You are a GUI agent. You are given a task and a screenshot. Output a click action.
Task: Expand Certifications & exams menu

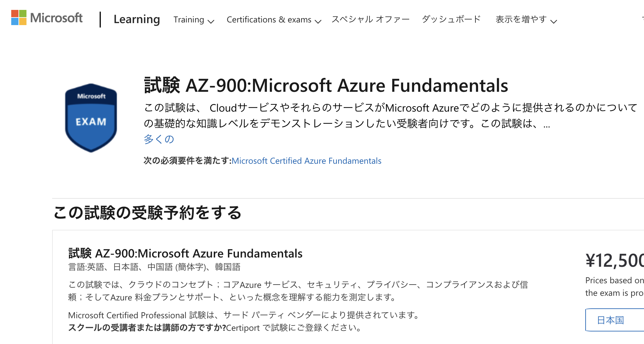274,20
